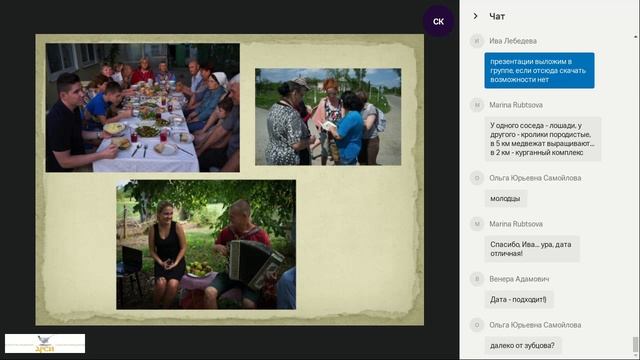Select the message 'далеко от зубцова?'

click(523, 345)
